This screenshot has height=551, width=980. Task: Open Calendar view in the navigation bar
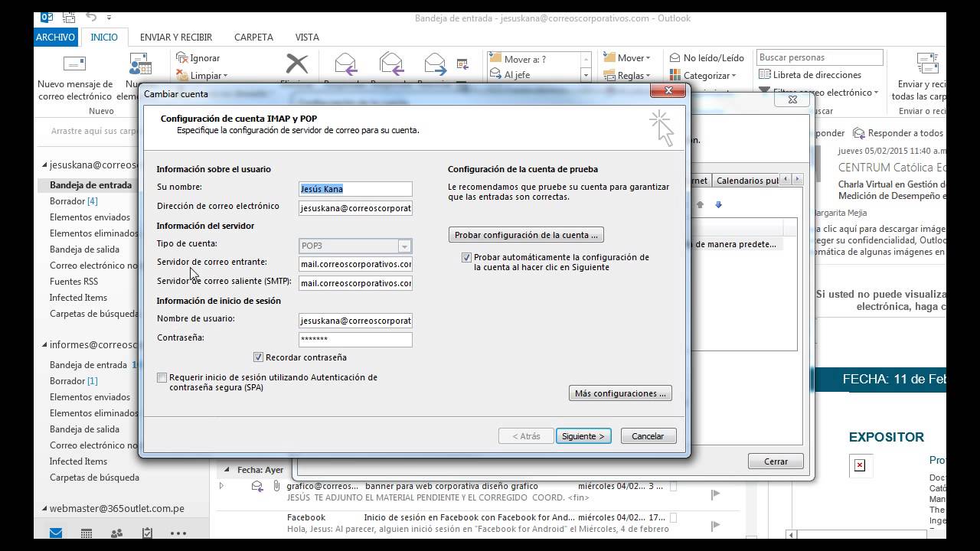coord(87,533)
